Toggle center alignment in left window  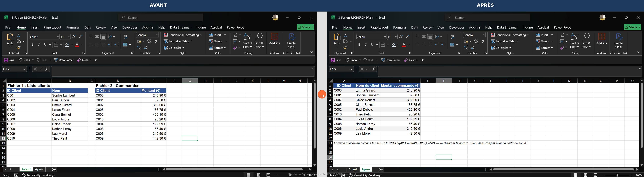(97, 45)
